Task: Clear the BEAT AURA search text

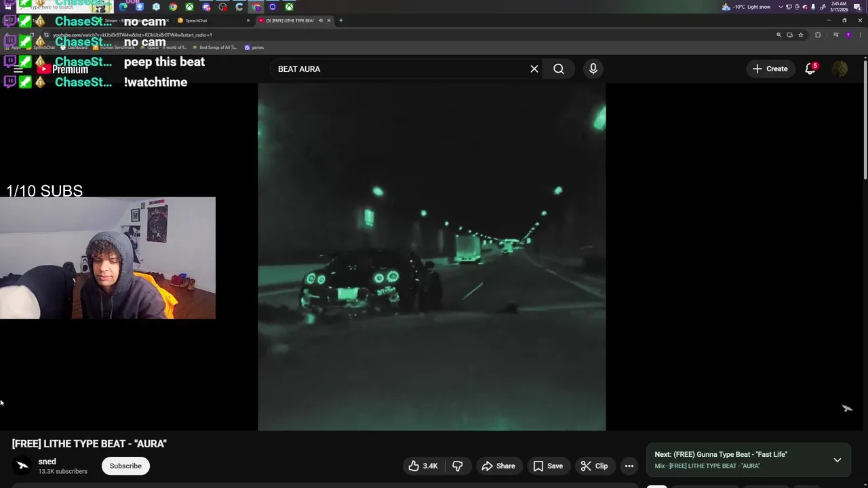Action: coord(534,68)
